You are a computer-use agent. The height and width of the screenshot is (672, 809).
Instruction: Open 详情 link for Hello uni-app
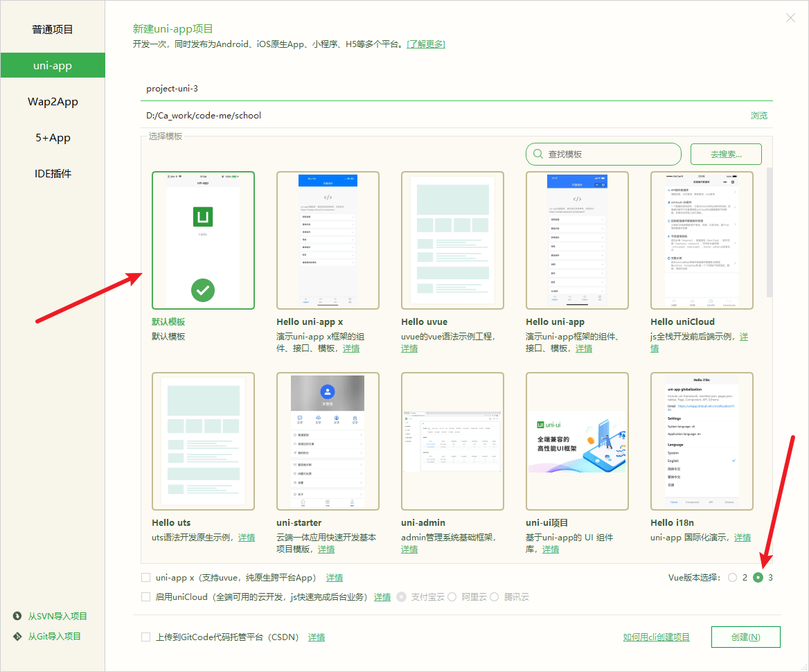[583, 348]
